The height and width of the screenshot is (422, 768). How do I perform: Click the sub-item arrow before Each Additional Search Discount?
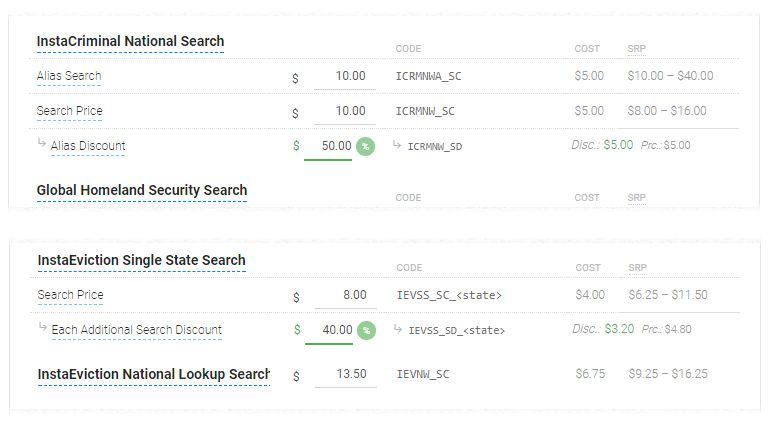(x=43, y=327)
